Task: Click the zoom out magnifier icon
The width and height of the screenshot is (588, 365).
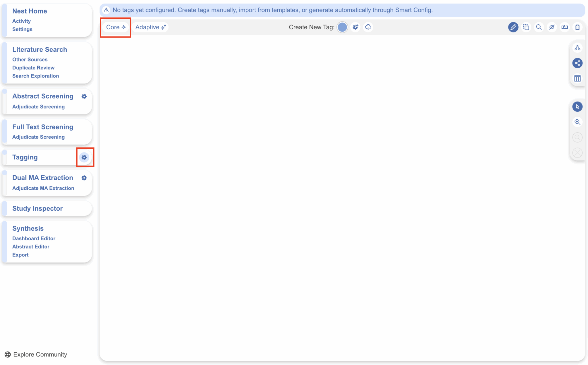Action: [577, 137]
